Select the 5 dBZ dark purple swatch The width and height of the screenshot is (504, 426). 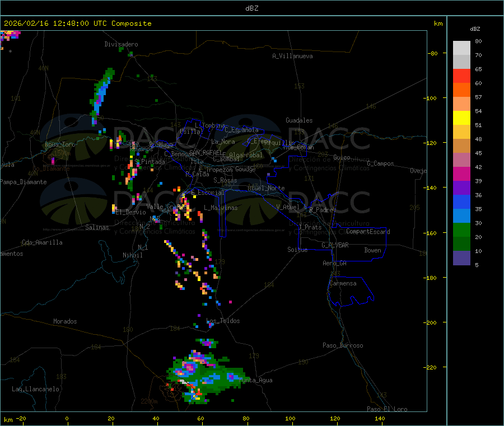tap(461, 258)
